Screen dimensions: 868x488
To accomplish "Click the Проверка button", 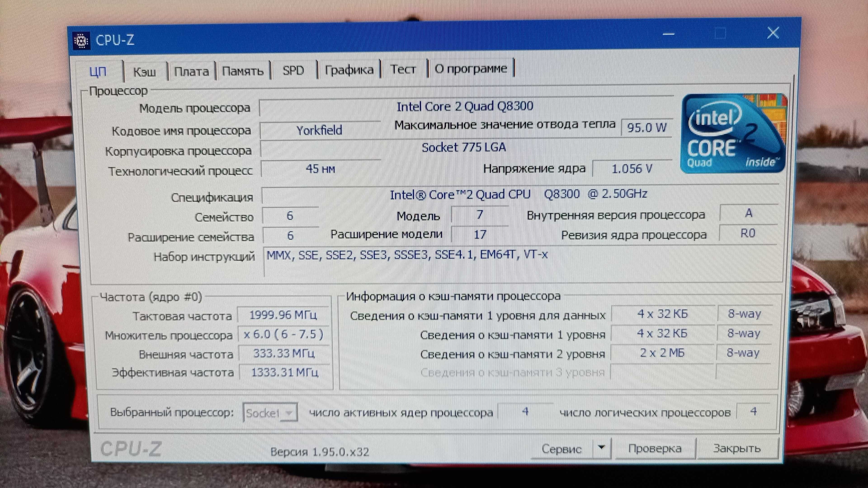I will point(655,448).
